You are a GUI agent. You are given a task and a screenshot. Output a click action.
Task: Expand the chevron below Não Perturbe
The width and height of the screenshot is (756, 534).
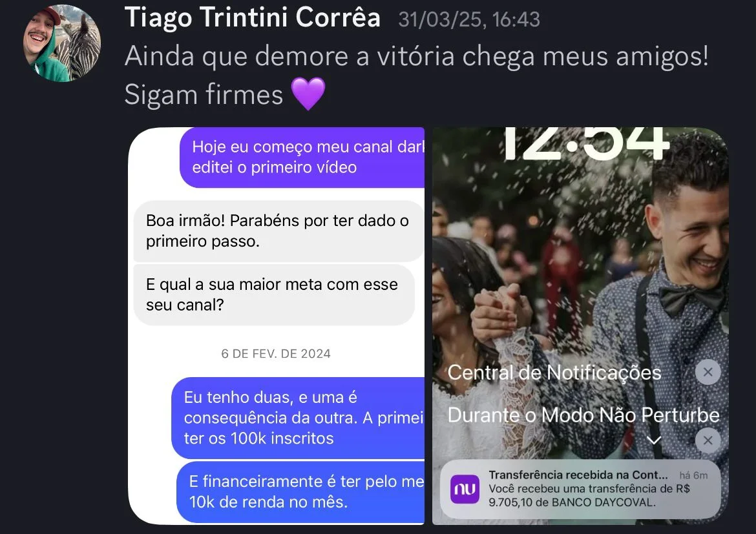(x=654, y=440)
